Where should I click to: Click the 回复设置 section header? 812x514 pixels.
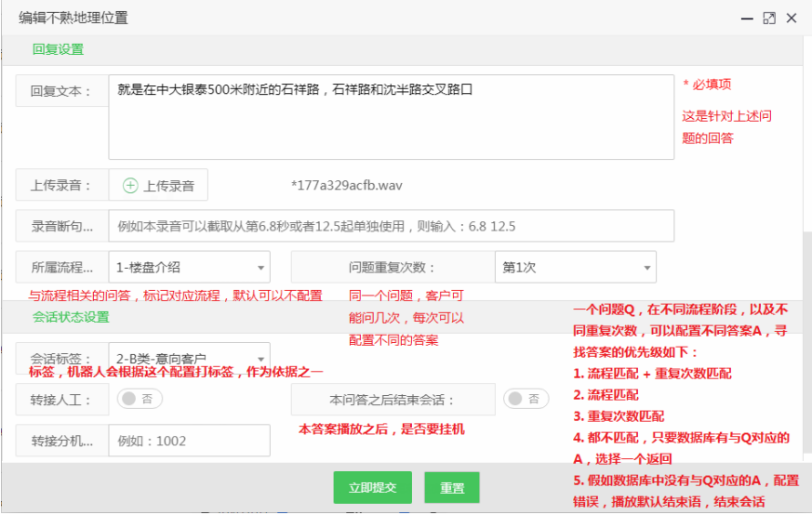tap(58, 49)
